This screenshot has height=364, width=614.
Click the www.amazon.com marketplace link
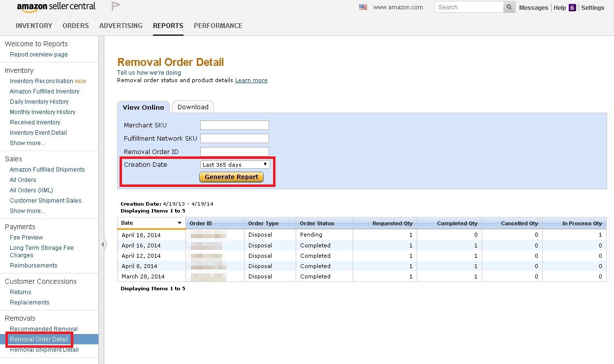pyautogui.click(x=398, y=7)
